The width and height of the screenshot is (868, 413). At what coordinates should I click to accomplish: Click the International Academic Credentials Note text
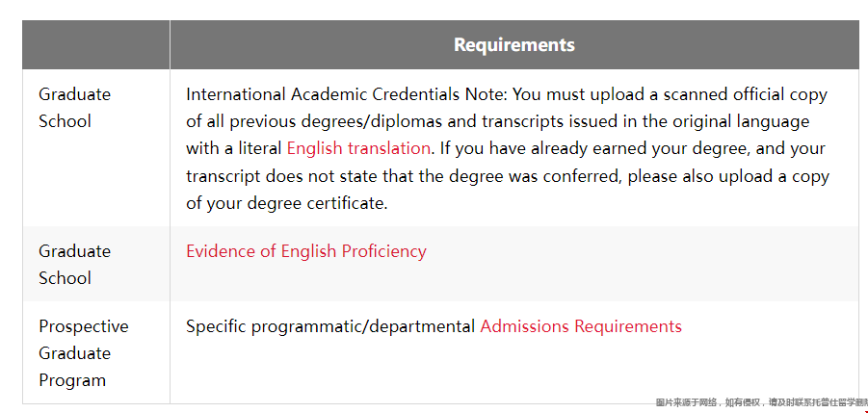pos(347,94)
